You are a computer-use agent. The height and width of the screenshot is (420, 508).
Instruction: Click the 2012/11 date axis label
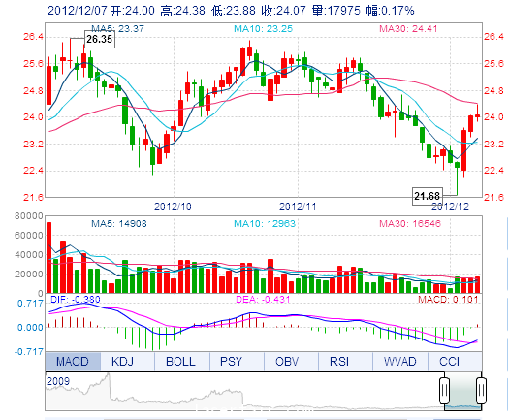(298, 206)
